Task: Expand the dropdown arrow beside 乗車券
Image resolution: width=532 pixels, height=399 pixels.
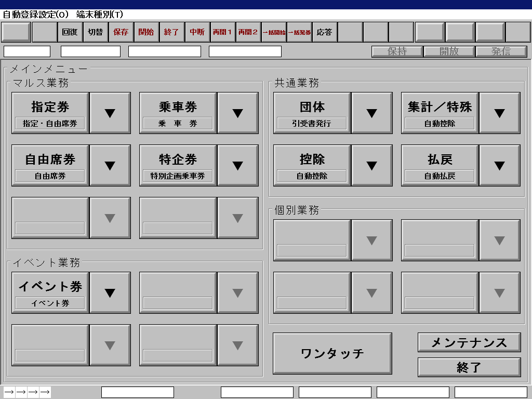Action: click(x=238, y=113)
